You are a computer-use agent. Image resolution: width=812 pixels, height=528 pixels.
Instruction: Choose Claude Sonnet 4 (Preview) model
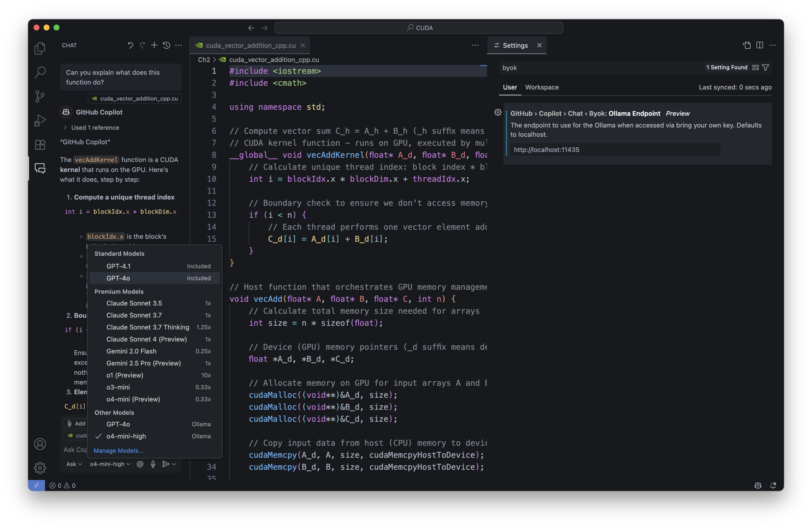pos(154,339)
